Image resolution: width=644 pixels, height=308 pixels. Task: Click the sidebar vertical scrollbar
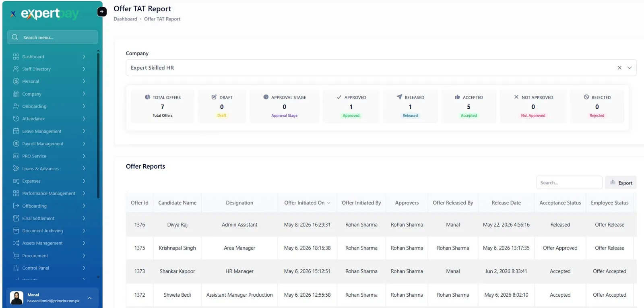pyautogui.click(x=98, y=125)
